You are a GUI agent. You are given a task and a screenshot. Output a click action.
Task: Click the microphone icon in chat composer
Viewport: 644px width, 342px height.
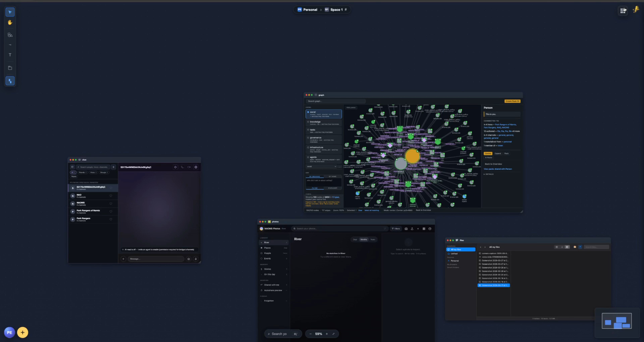pyautogui.click(x=196, y=259)
